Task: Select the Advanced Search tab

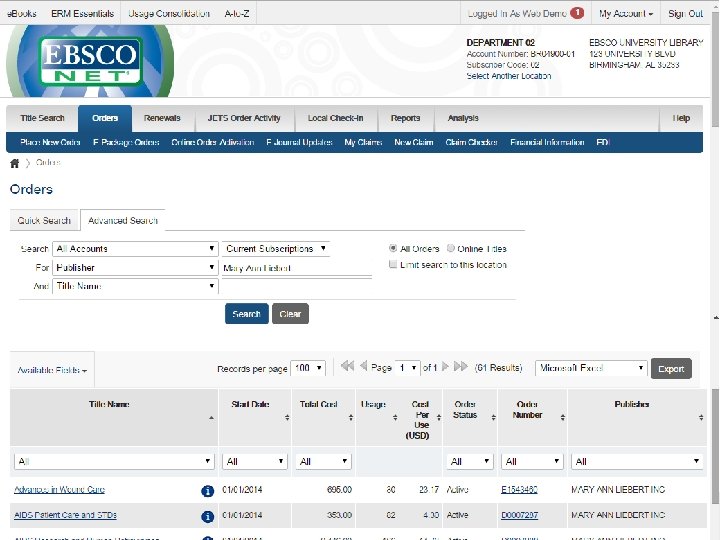Action: tap(123, 220)
